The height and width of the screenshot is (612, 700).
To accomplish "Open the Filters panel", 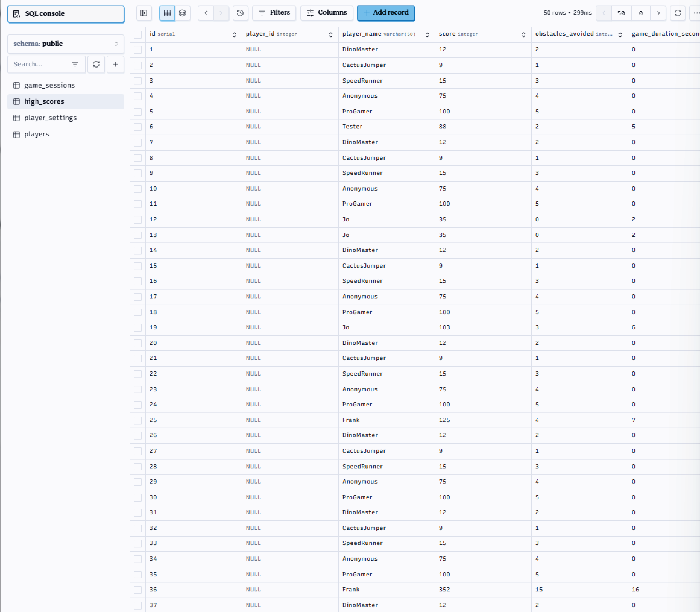I will click(x=274, y=13).
